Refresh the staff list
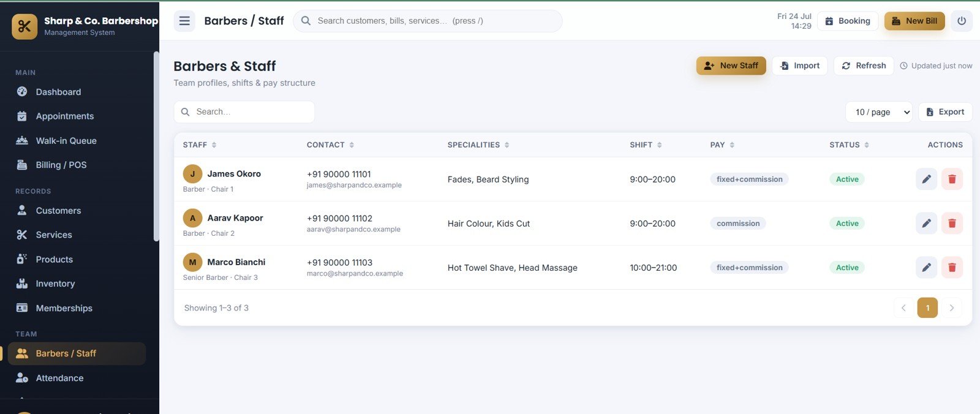Screen dimensions: 980x414 click(864, 66)
